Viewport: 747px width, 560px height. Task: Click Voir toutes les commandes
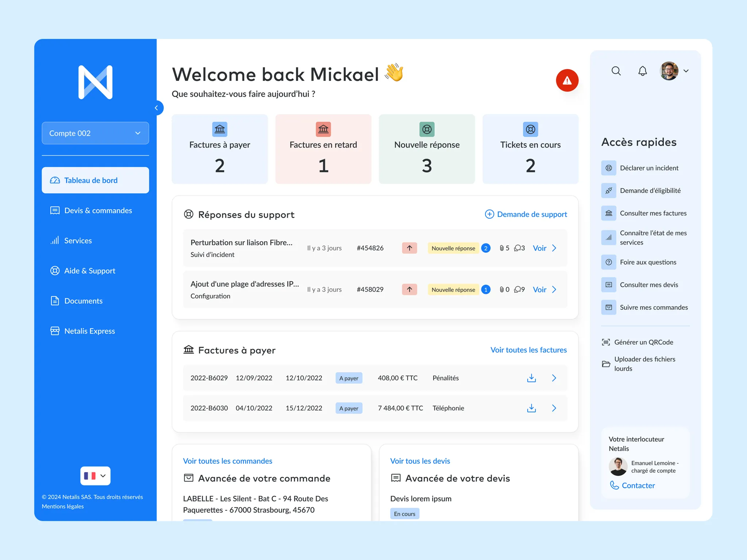pos(228,461)
